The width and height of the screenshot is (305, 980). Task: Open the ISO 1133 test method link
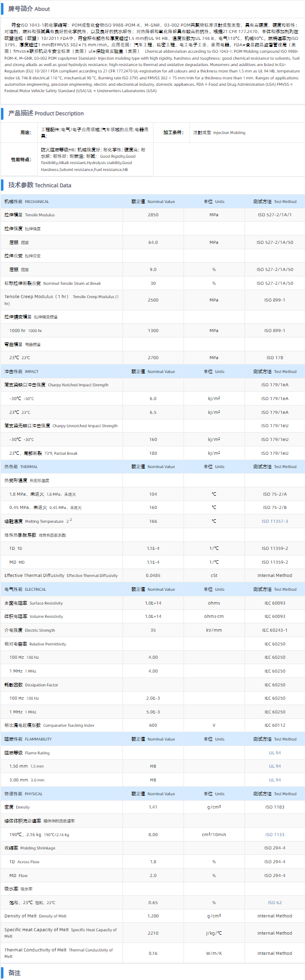tap(274, 835)
